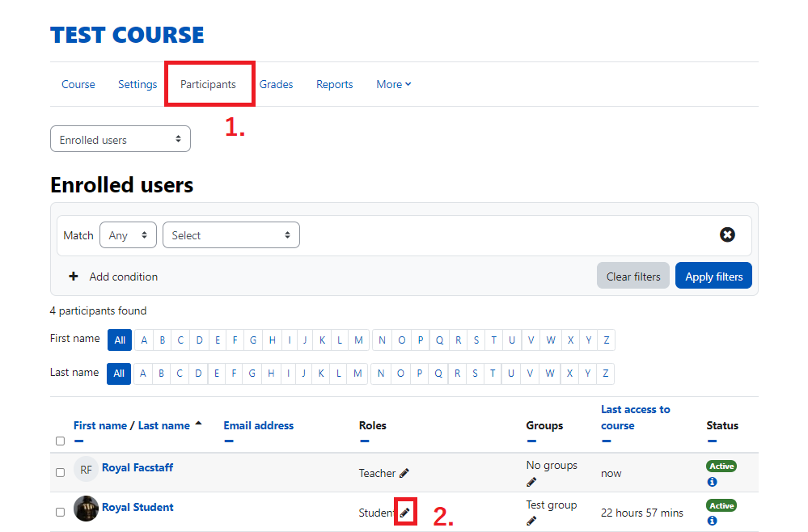
Task: Filter First name by letter Z
Action: (607, 340)
